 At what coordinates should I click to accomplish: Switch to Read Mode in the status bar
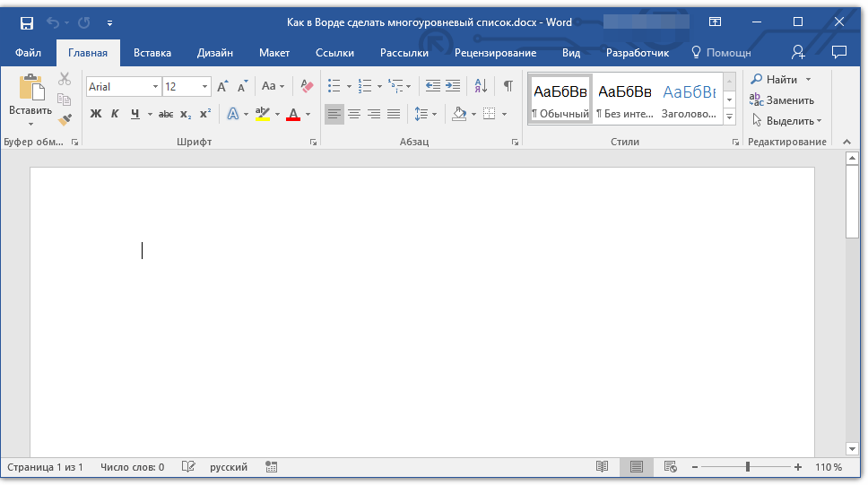(603, 467)
